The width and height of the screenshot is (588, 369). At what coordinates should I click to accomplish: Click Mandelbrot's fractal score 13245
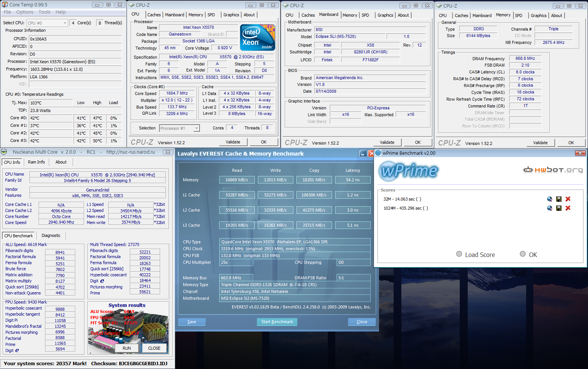pyautogui.click(x=60, y=326)
